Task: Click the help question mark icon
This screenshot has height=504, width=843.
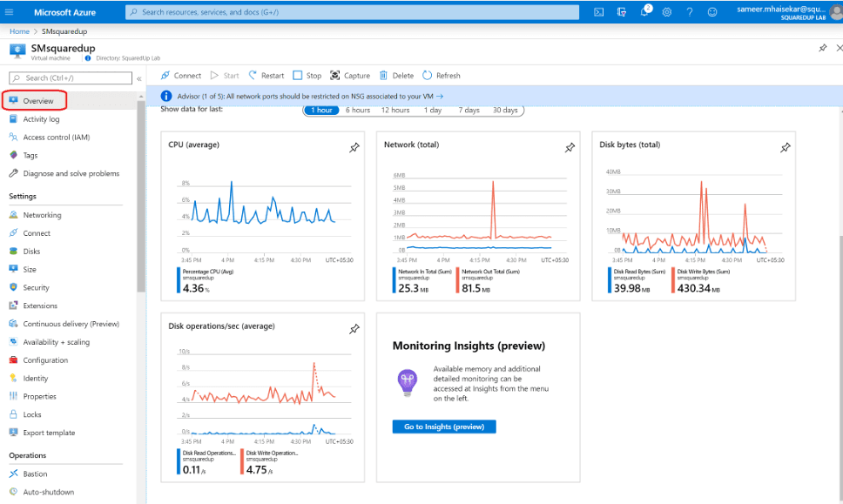Action: coord(690,12)
